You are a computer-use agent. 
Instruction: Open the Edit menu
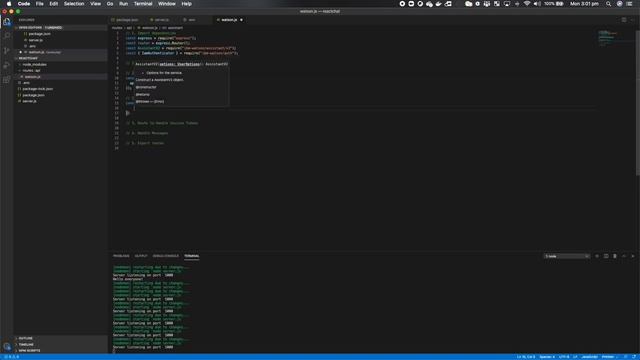[53, 4]
